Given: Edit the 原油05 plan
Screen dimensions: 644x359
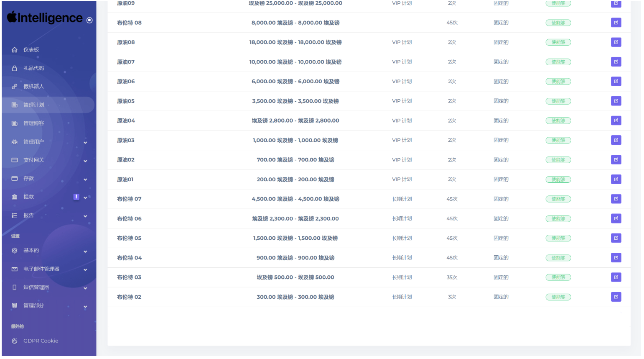Looking at the screenshot, I should click(x=616, y=101).
